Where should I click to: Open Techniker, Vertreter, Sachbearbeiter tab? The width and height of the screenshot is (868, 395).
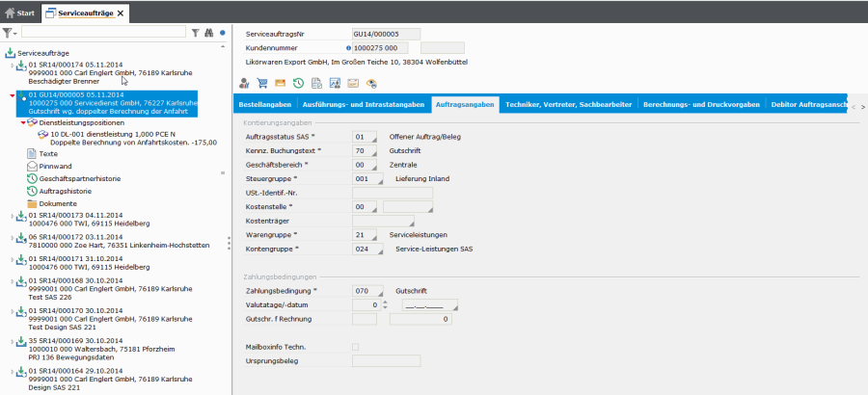[x=568, y=105]
